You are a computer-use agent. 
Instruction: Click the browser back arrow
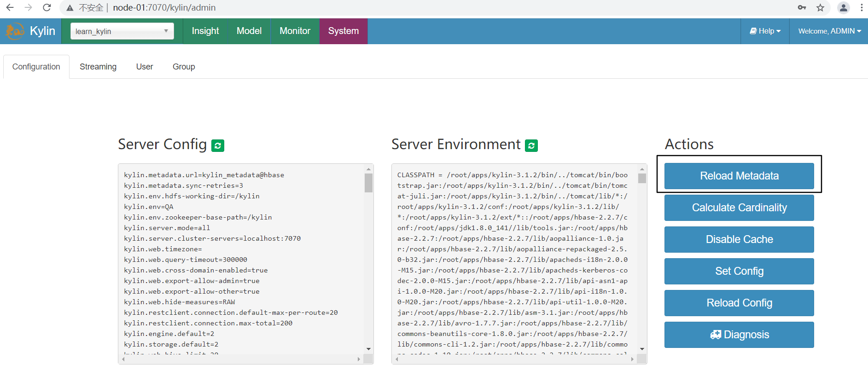coord(10,8)
